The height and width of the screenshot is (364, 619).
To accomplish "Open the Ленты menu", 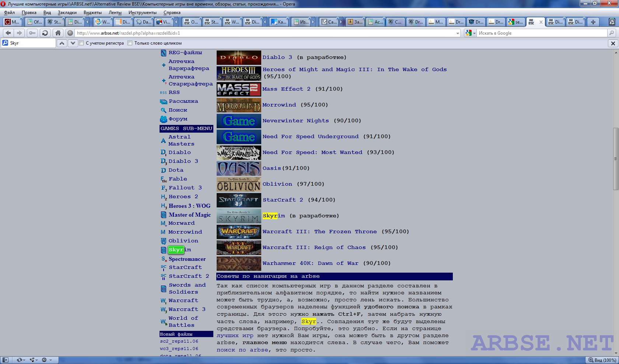I will point(115,13).
